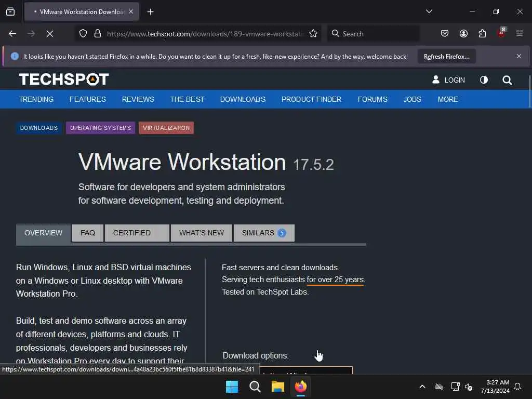Open the PRODUCT FINDER menu
This screenshot has width=532, height=399.
tap(312, 99)
